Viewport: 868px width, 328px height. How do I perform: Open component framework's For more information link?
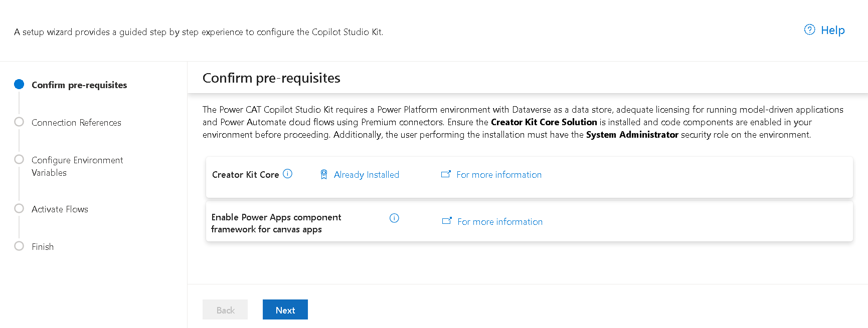pyautogui.click(x=500, y=222)
